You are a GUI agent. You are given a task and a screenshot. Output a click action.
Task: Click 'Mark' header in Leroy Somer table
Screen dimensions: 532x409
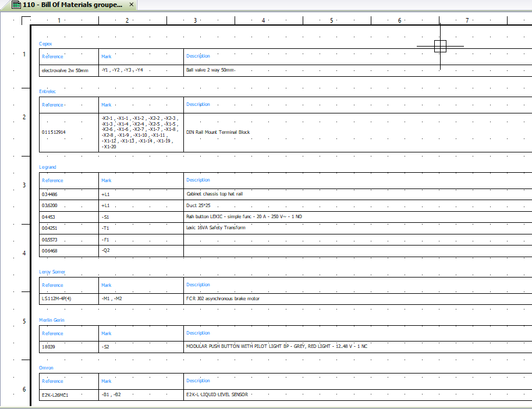pyautogui.click(x=106, y=286)
